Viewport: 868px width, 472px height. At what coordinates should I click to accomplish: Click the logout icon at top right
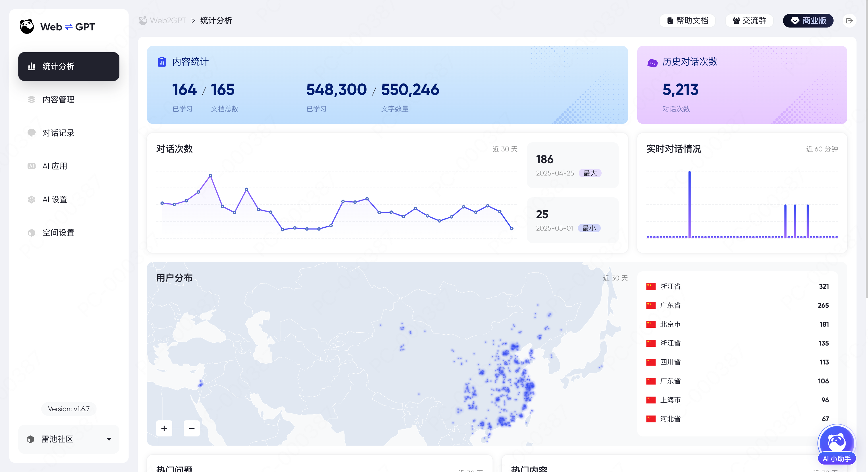(849, 21)
